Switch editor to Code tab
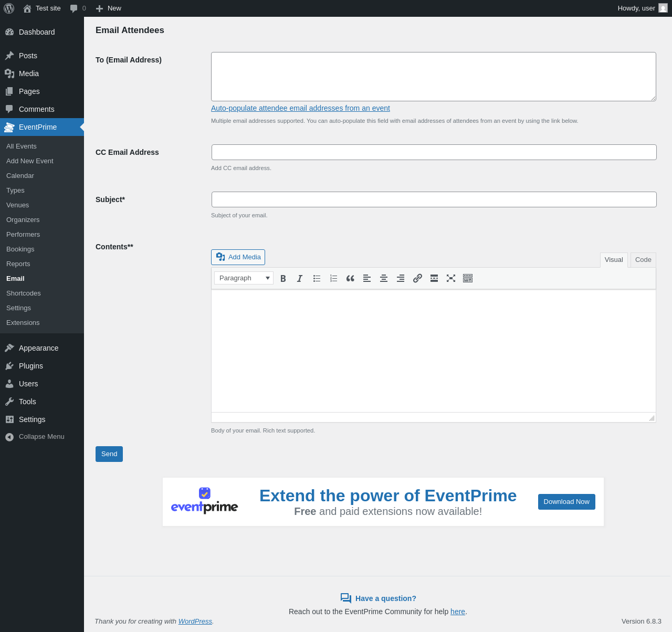672x632 pixels. [643, 260]
